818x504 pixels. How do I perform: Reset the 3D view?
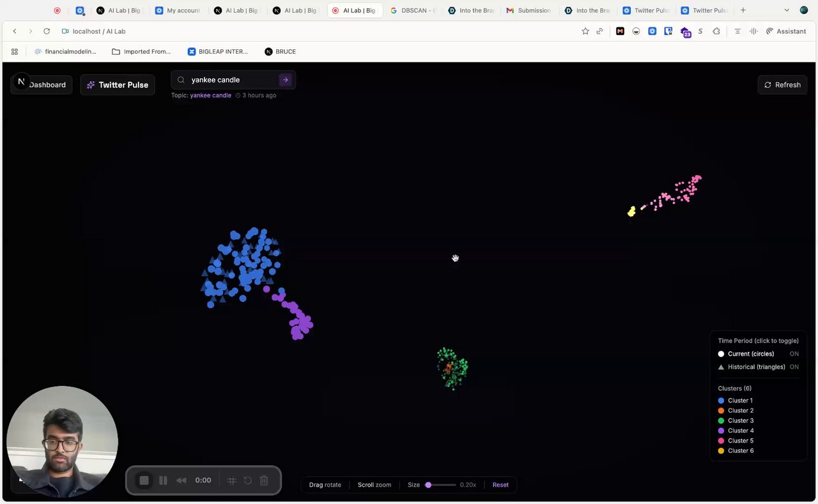[x=500, y=485]
